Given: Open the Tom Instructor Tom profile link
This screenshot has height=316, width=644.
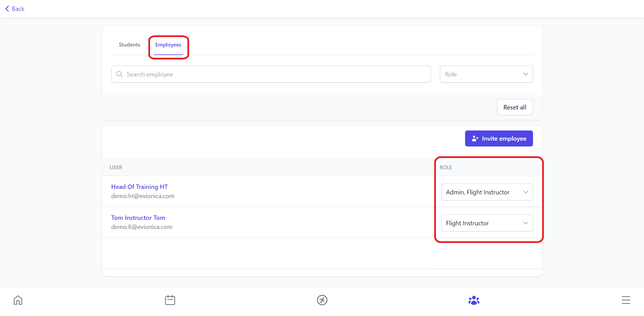Looking at the screenshot, I should 138,218.
